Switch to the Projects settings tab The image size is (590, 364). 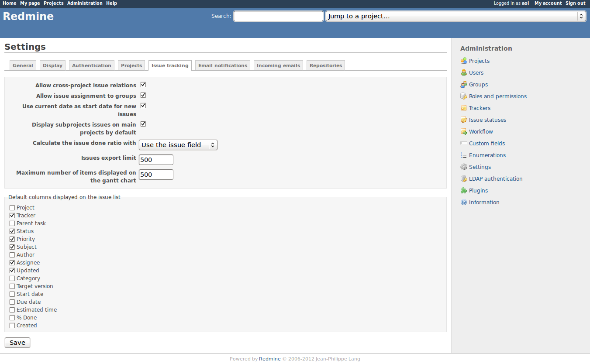click(131, 65)
